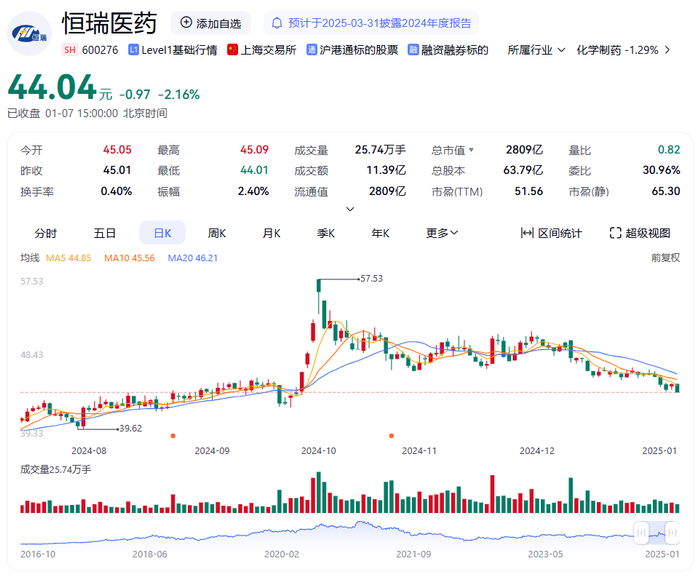Screen dimensions: 700x577
Task: Select the 周K tab
Action: (217, 233)
